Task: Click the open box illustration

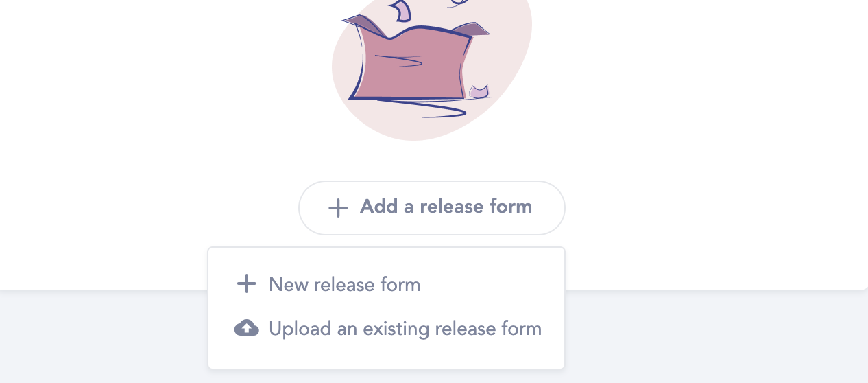Action: coord(415,62)
